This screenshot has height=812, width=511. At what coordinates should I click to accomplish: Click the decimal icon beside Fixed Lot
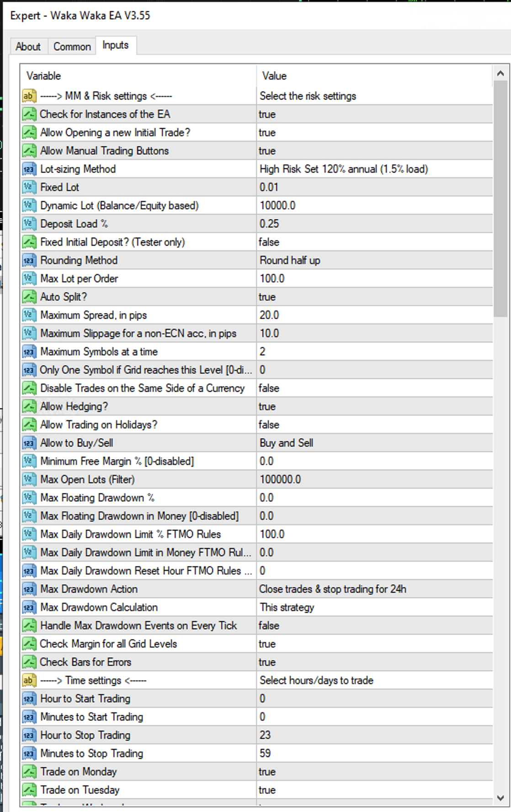tap(29, 187)
